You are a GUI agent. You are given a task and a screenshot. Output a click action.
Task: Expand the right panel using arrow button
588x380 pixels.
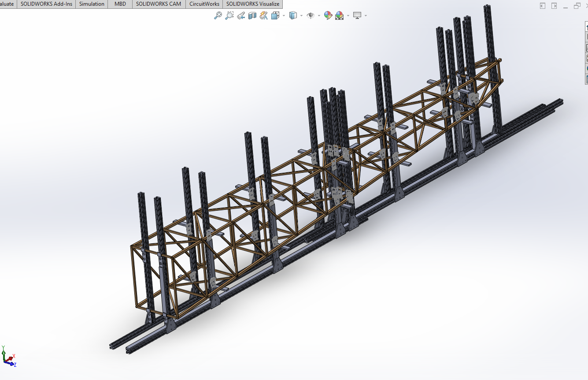pos(554,6)
